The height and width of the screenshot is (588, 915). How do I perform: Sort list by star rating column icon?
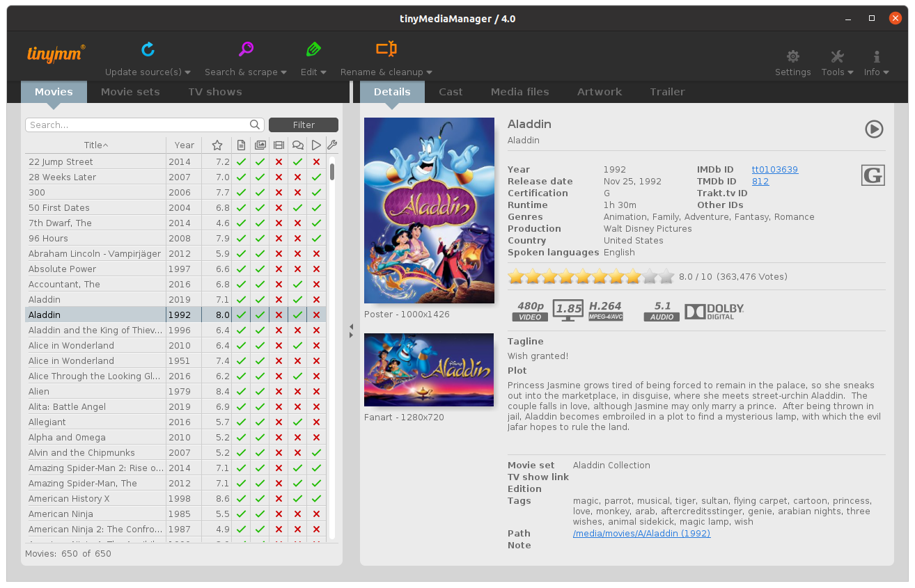(217, 145)
